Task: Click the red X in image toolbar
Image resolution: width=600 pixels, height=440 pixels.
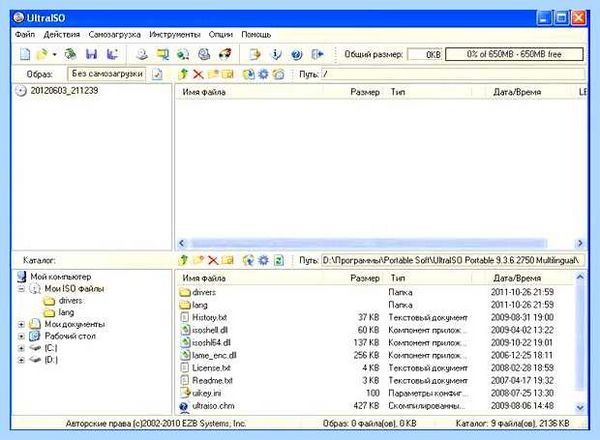Action: tap(198, 74)
